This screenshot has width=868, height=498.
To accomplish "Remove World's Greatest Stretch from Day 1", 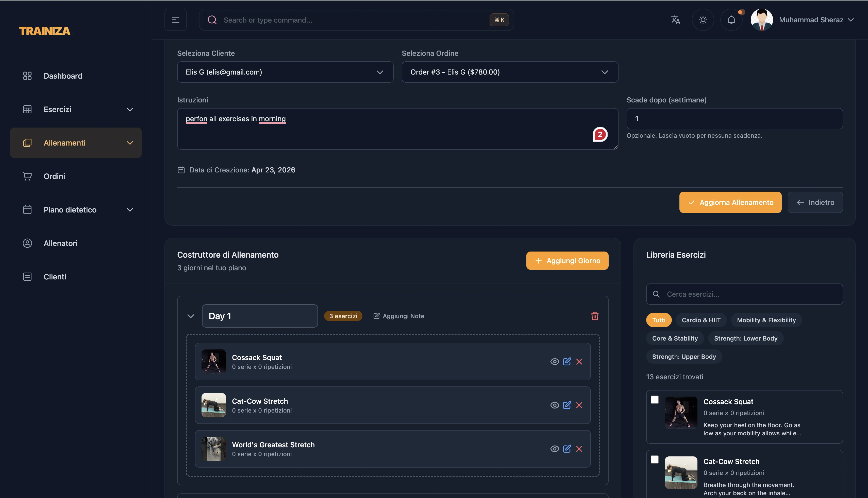I will 579,449.
